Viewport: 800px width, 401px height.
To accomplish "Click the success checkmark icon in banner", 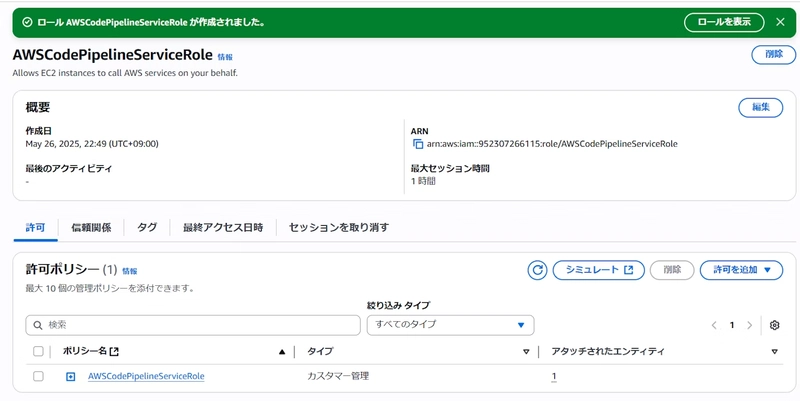I will 28,22.
